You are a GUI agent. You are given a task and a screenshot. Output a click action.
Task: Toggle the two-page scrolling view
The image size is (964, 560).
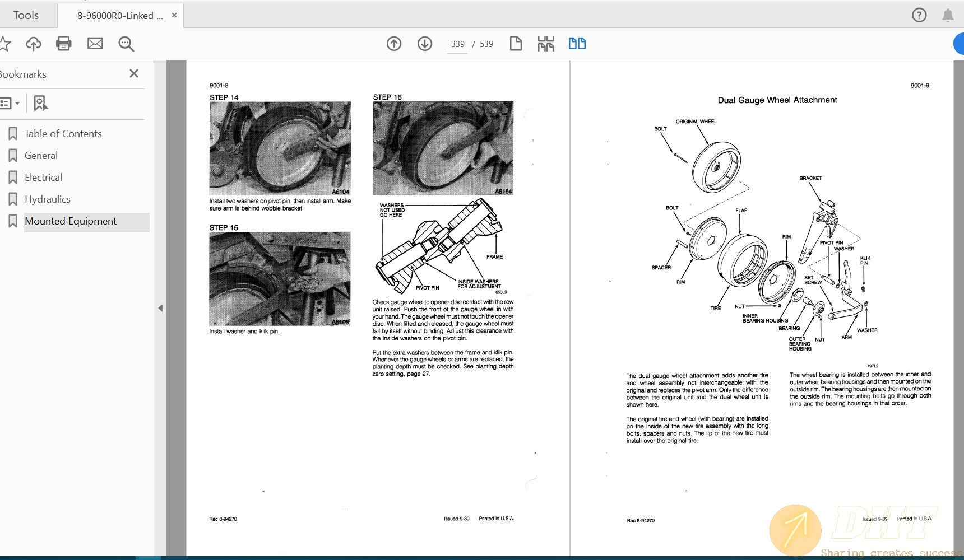[577, 43]
